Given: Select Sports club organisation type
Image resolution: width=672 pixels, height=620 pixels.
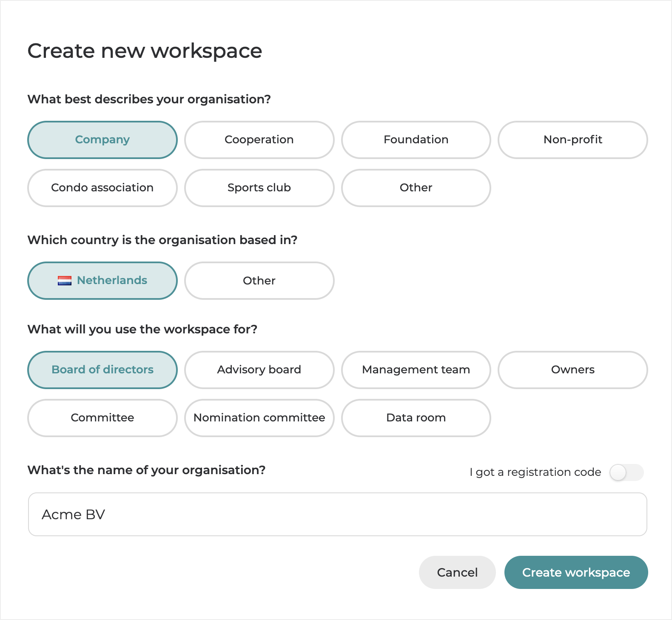Looking at the screenshot, I should 259,188.
